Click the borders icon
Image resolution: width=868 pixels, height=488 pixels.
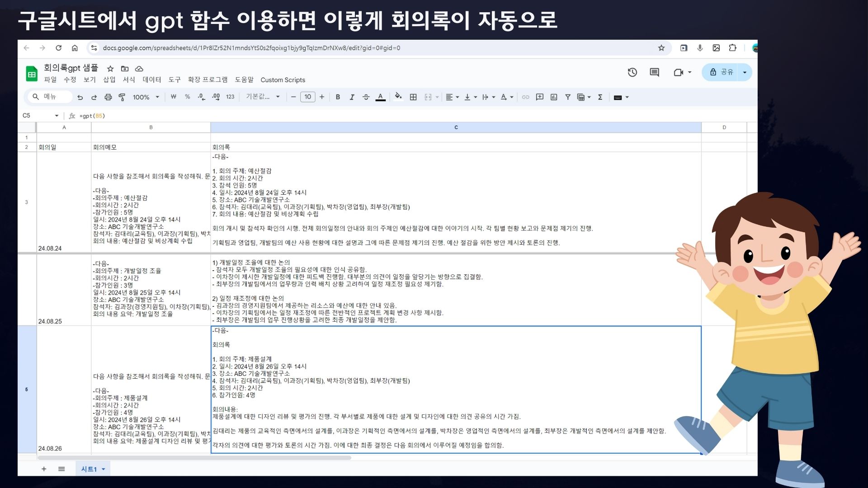tap(413, 97)
